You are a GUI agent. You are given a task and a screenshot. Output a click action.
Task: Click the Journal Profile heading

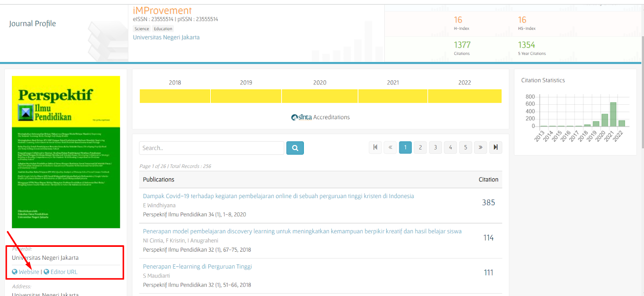point(33,23)
